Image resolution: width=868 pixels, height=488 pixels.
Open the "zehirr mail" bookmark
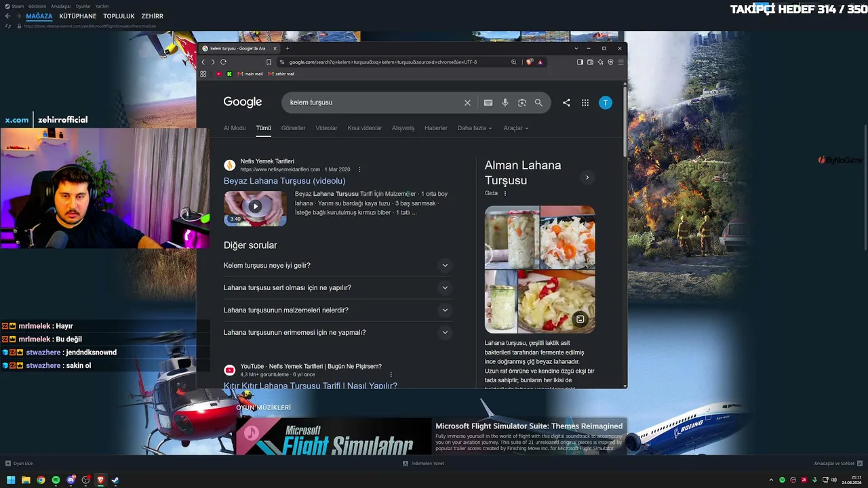coord(281,74)
